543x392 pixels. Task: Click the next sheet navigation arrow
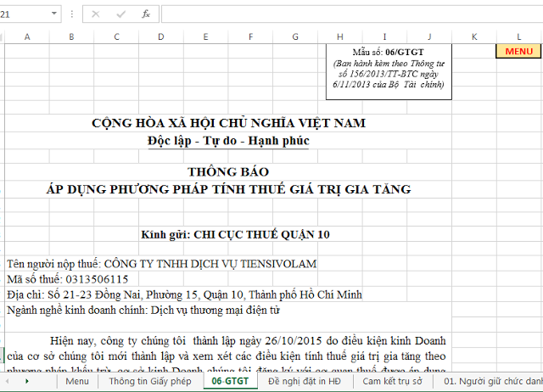pyautogui.click(x=27, y=382)
